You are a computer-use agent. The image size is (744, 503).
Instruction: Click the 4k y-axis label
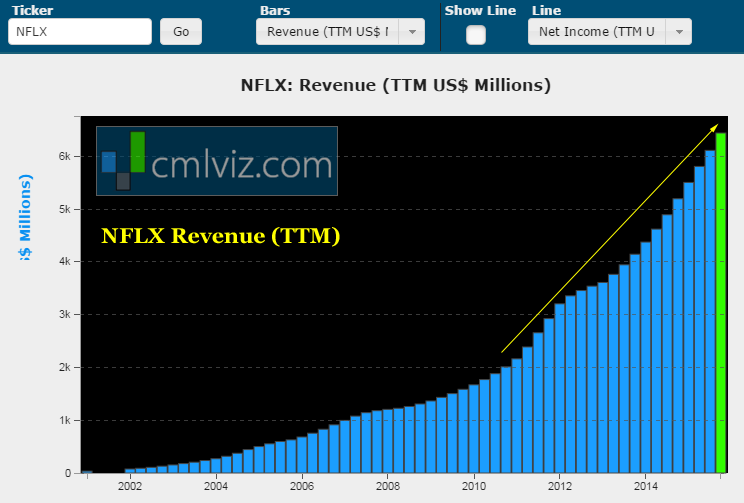coord(65,261)
